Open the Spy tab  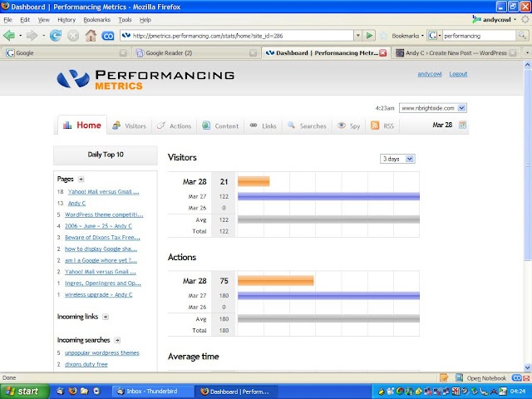pos(348,126)
